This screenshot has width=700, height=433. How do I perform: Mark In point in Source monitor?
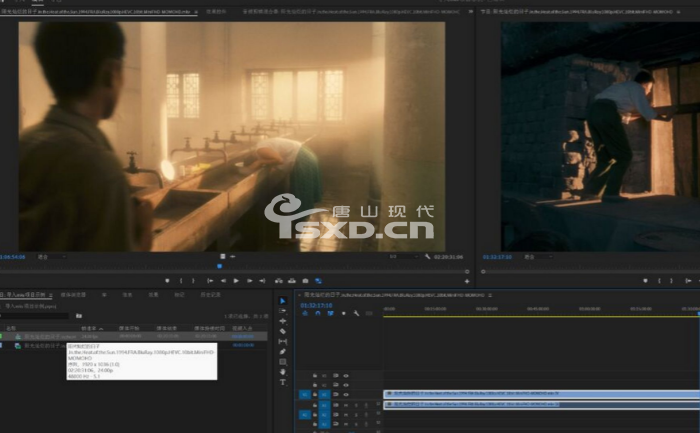click(181, 281)
